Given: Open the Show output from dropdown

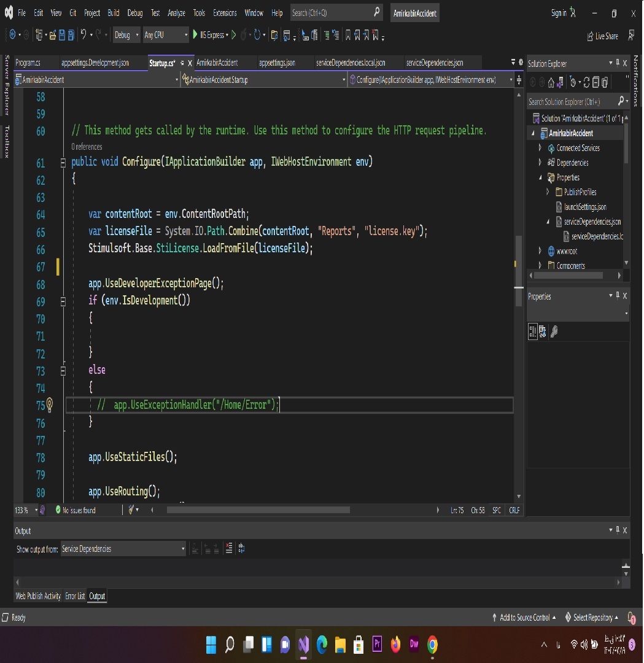Looking at the screenshot, I should [123, 549].
